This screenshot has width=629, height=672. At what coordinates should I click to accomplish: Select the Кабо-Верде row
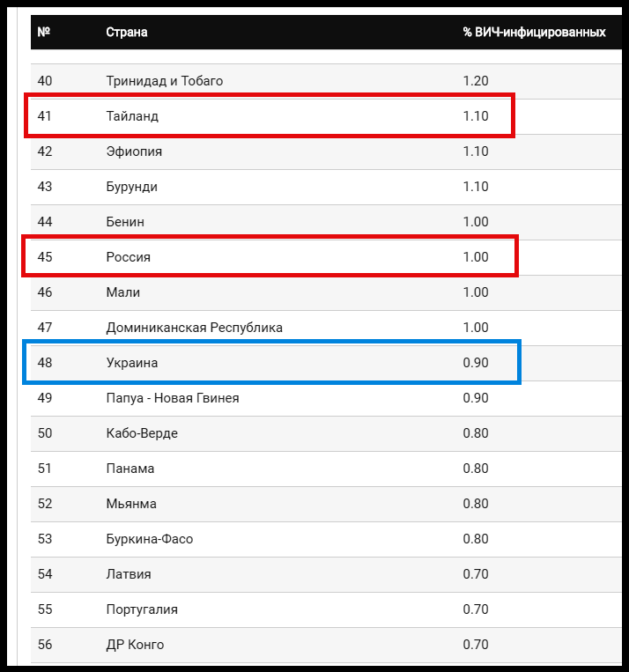[x=326, y=433]
